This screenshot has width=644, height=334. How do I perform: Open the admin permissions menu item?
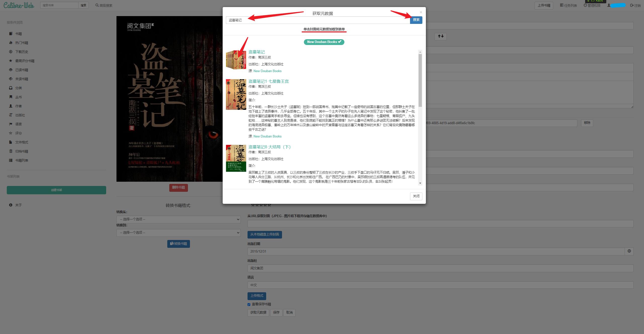tap(592, 5)
